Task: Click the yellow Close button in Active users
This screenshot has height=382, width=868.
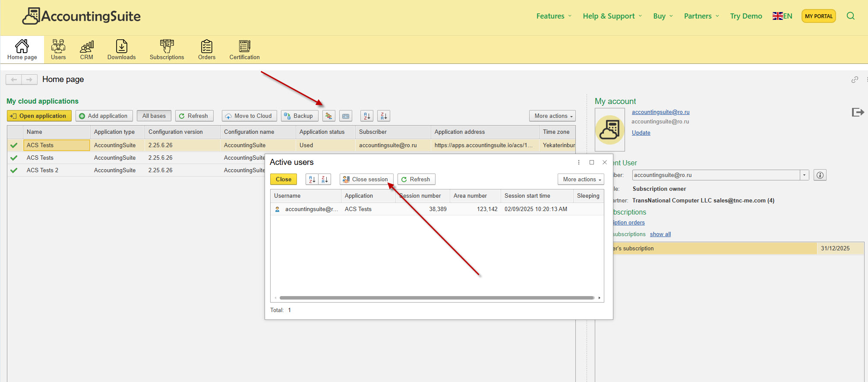Action: pyautogui.click(x=284, y=179)
